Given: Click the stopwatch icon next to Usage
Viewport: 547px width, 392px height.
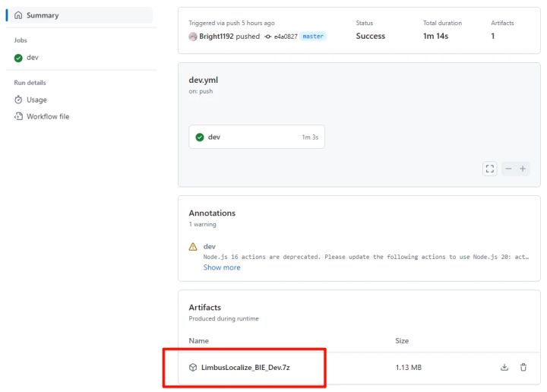Looking at the screenshot, I should click(x=18, y=100).
